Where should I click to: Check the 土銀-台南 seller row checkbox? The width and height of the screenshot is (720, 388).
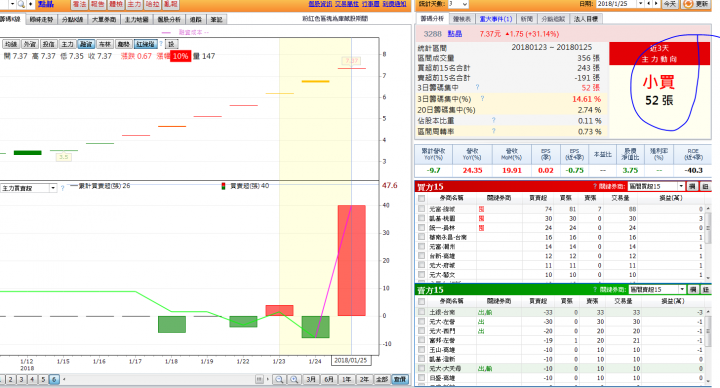tap(421, 312)
